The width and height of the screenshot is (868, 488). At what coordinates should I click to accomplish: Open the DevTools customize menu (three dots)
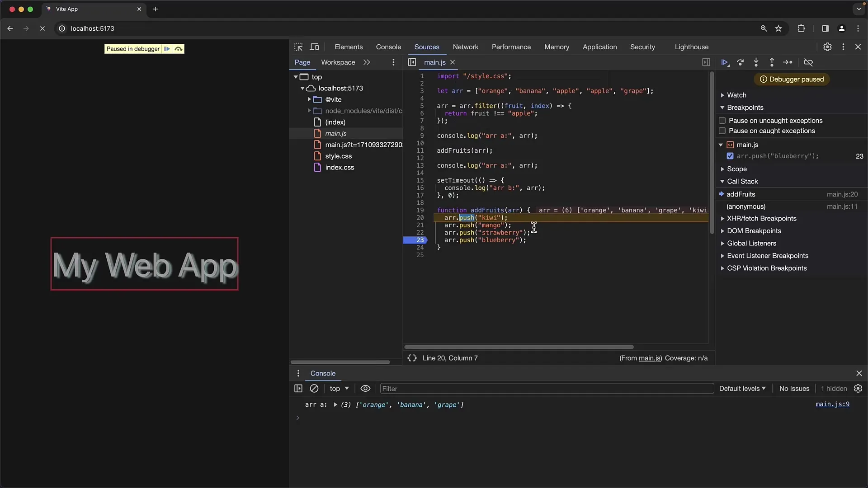(x=843, y=47)
